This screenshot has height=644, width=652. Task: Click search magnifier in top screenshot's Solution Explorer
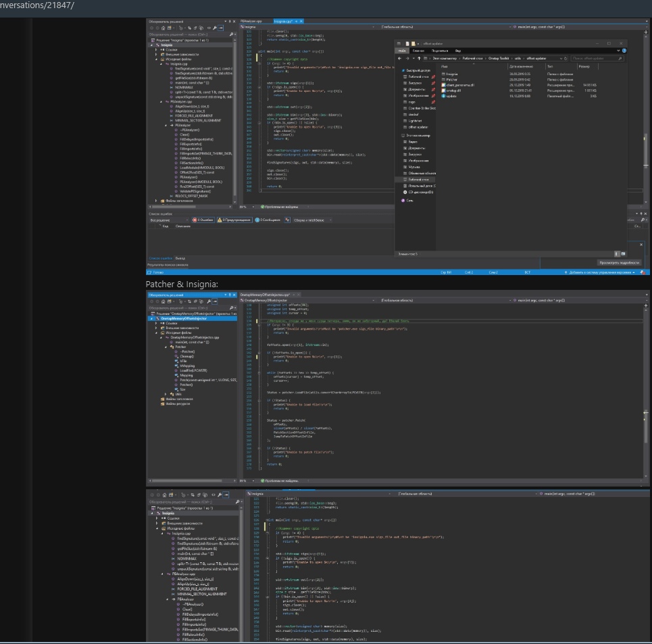231,34
